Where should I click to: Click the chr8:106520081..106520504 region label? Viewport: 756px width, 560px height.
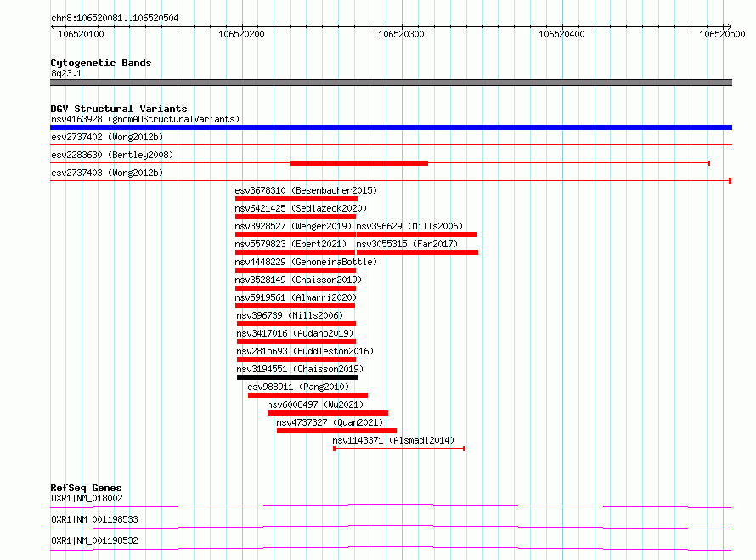click(x=115, y=19)
